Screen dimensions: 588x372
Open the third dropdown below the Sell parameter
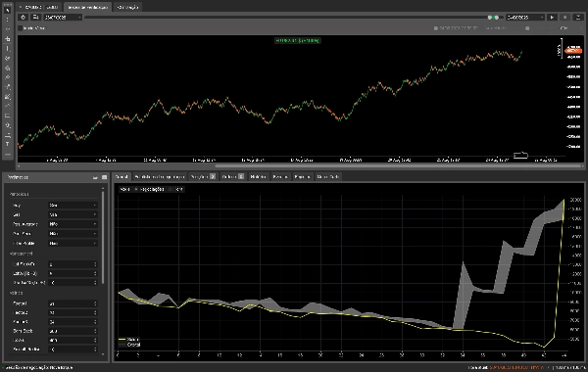click(x=73, y=224)
